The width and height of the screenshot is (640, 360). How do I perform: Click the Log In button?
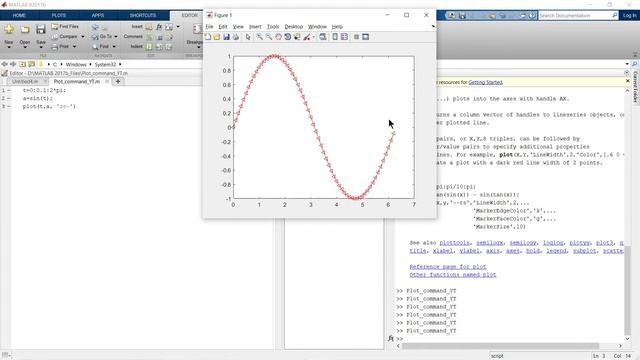(x=629, y=16)
